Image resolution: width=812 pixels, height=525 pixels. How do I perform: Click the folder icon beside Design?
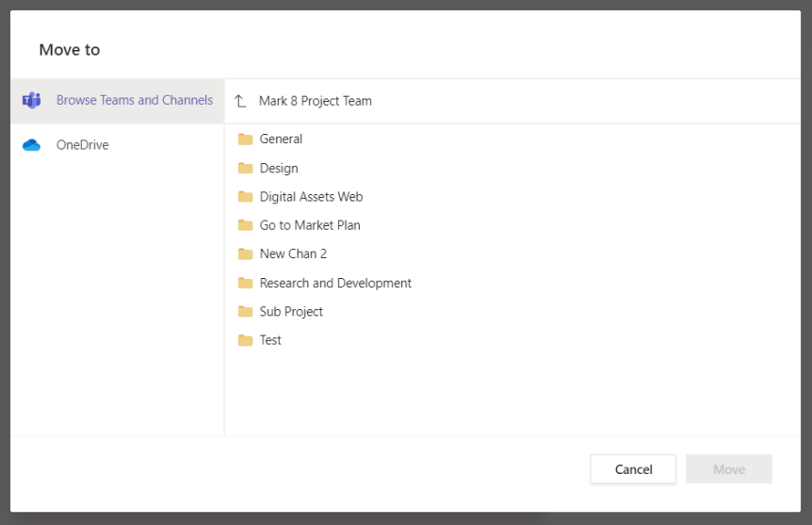(246, 169)
